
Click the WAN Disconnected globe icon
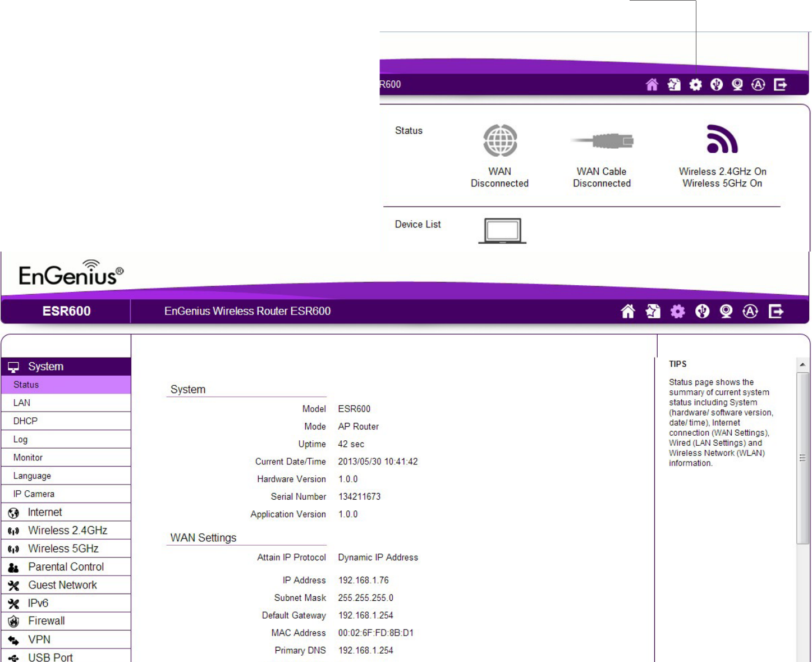coord(500,140)
